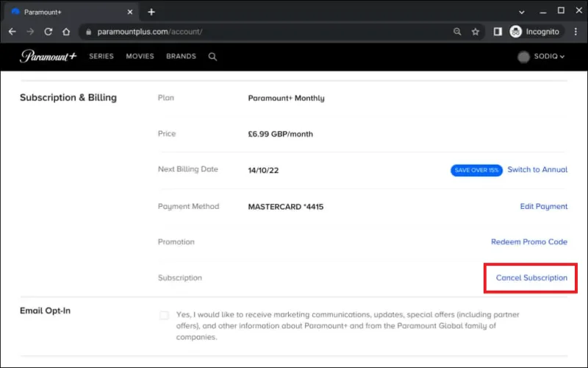Open the BRANDS menu
Screen dimensions: 588x368
[181, 57]
